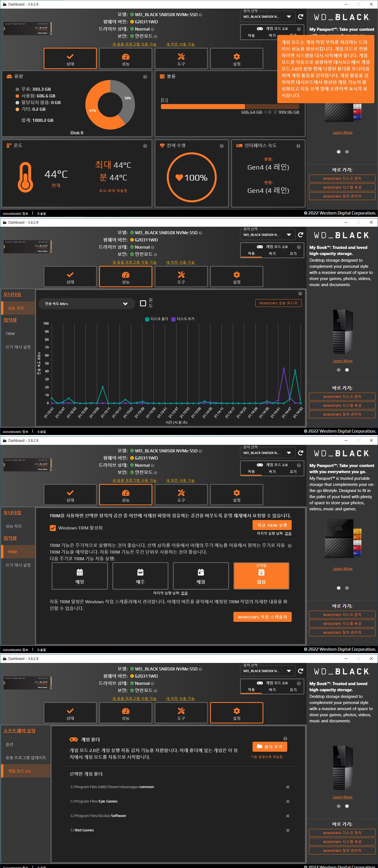Click the 지금 TRIM 실행 button
Image resolution: width=378 pixels, height=868 pixels.
pyautogui.click(x=272, y=525)
